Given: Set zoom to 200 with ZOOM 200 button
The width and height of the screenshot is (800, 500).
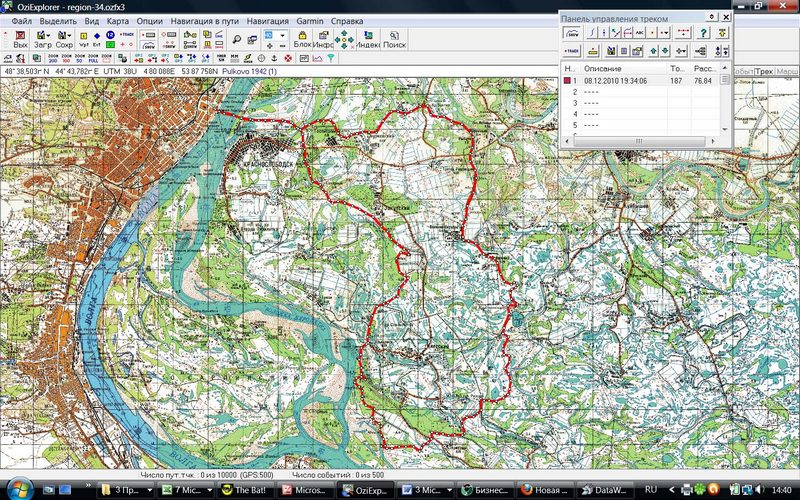Looking at the screenshot, I should (54, 58).
